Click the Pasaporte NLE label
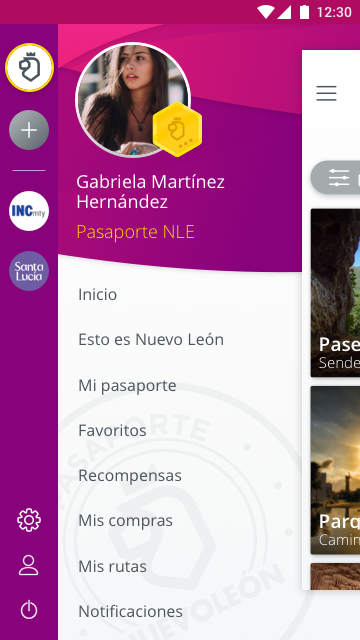The height and width of the screenshot is (640, 360). click(x=136, y=232)
